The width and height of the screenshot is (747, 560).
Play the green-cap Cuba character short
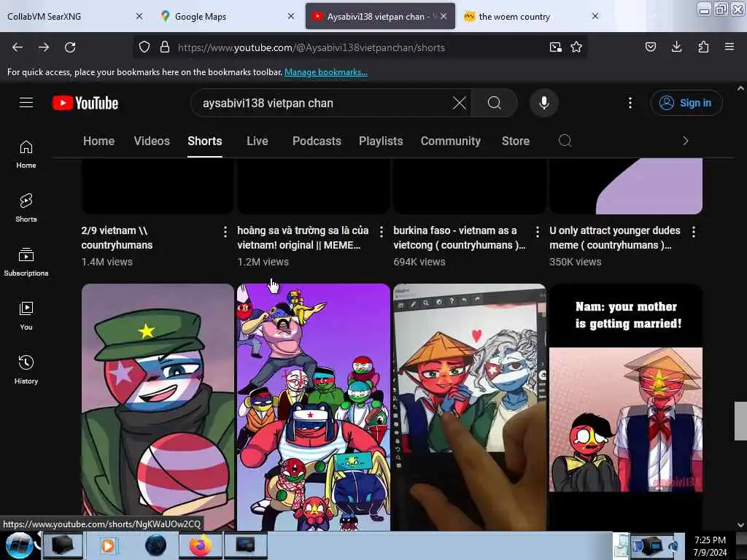[158, 407]
